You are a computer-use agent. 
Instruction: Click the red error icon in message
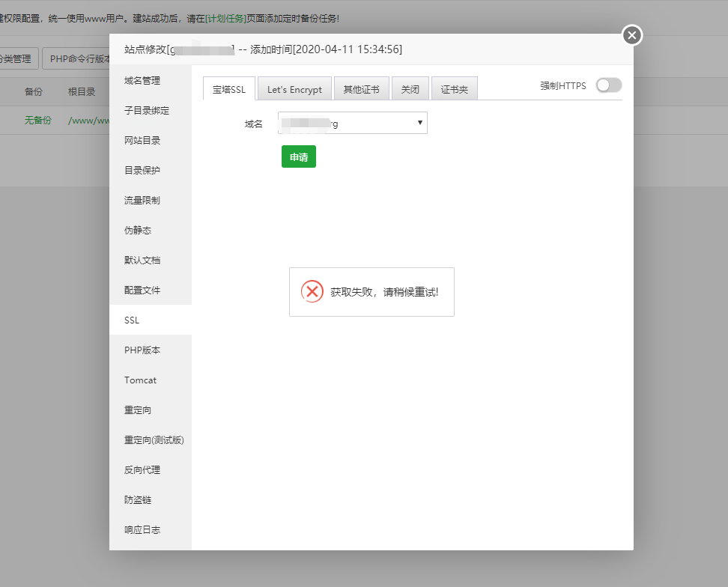tap(312, 291)
